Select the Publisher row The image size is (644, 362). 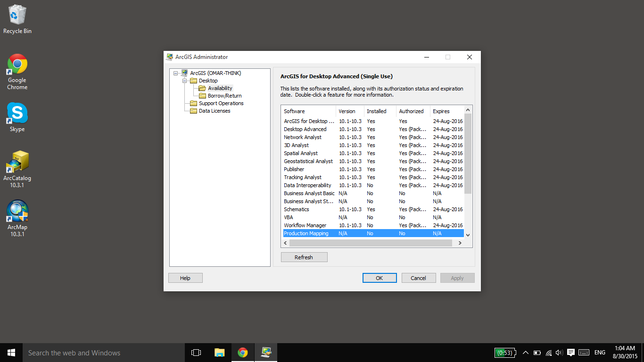373,169
